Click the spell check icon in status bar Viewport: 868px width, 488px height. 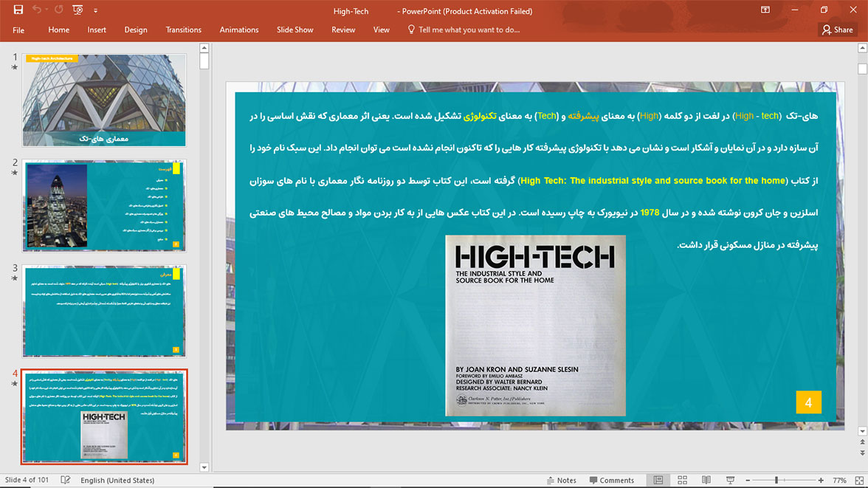pos(65,480)
